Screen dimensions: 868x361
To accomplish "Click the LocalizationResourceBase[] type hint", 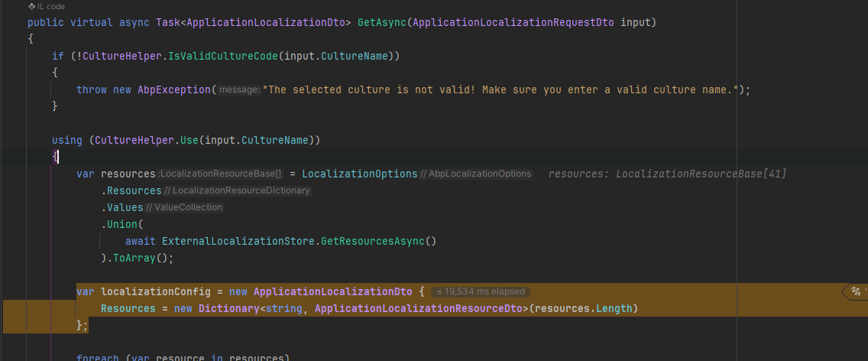I will pos(219,174).
